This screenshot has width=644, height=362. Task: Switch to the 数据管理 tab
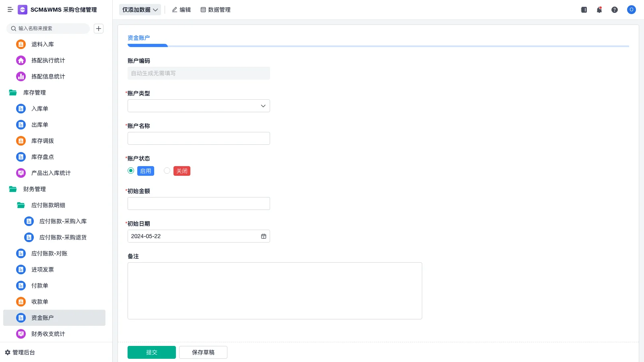coord(215,10)
